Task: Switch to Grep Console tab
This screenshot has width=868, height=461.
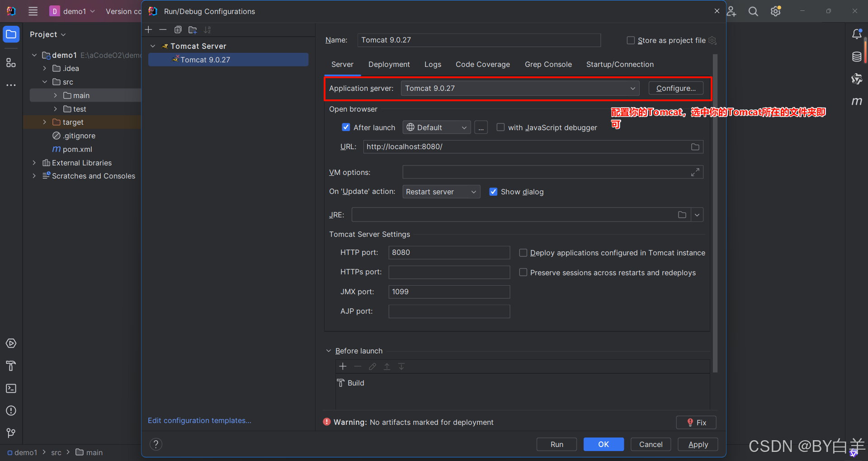Action: click(x=548, y=64)
